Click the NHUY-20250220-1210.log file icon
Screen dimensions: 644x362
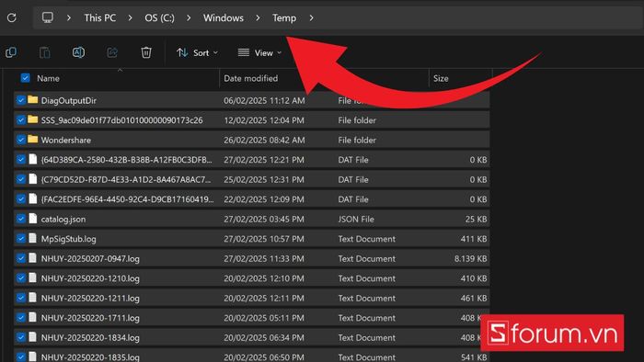pyautogui.click(x=33, y=277)
